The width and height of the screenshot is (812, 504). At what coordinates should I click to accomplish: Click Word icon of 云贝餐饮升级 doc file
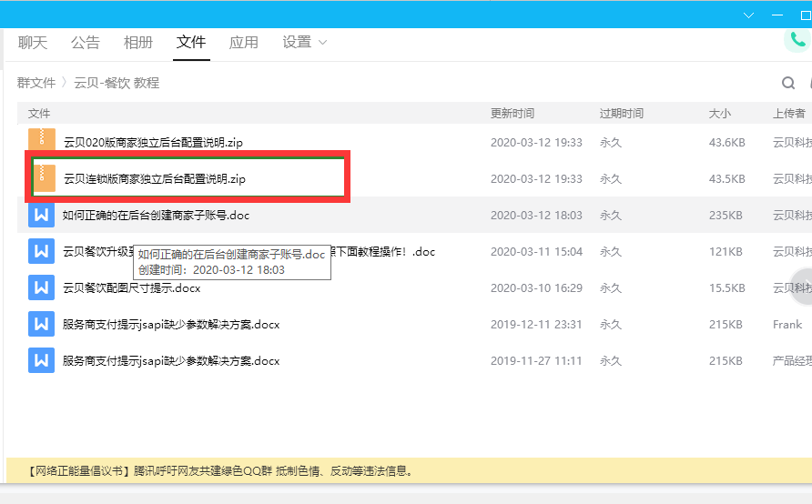[42, 251]
